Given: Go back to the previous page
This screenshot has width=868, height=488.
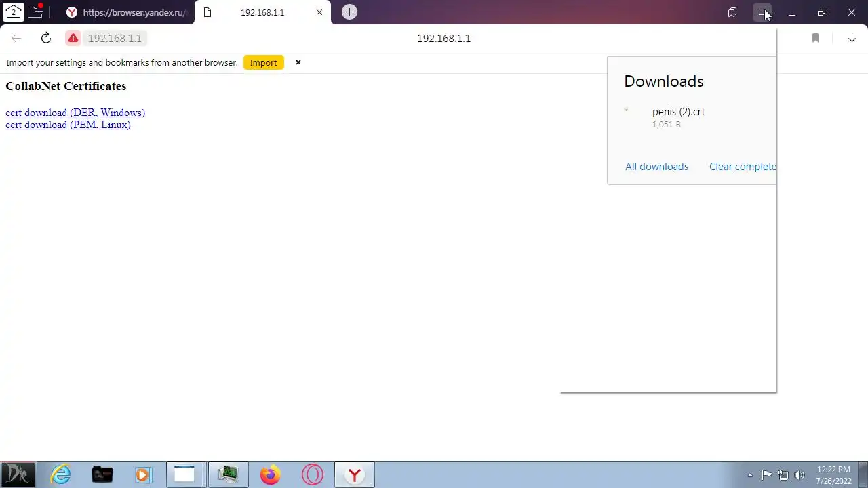Looking at the screenshot, I should [16, 38].
